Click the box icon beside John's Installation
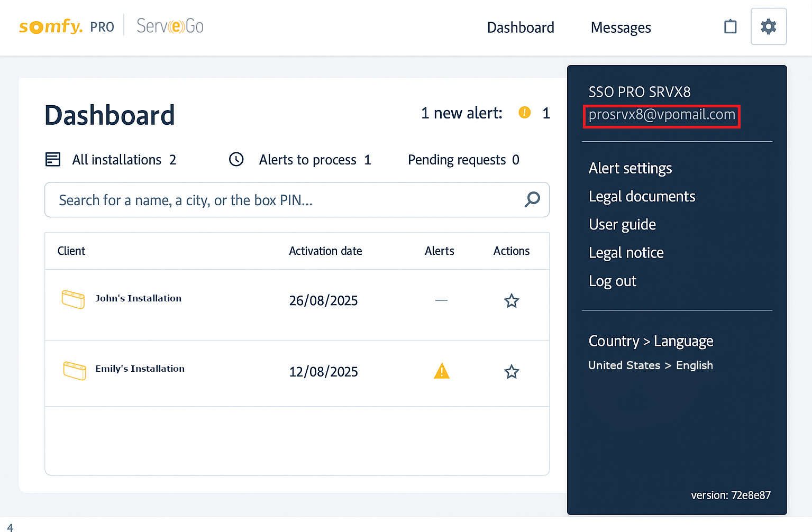 pyautogui.click(x=73, y=299)
